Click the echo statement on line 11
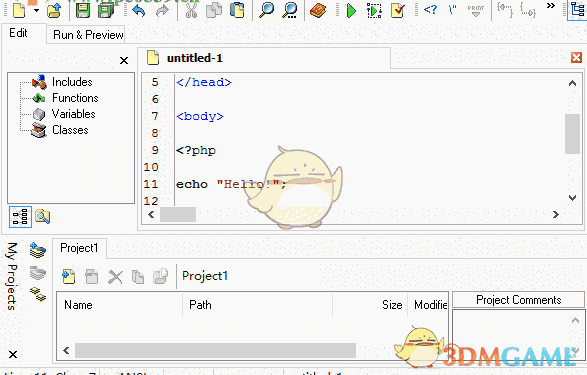 (231, 184)
